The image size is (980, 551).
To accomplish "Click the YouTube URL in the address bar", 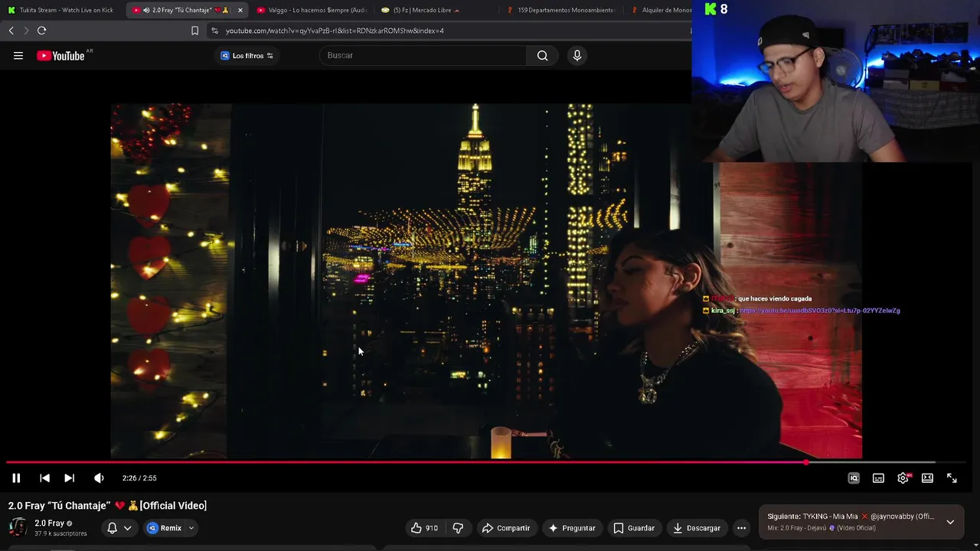I will click(x=335, y=31).
